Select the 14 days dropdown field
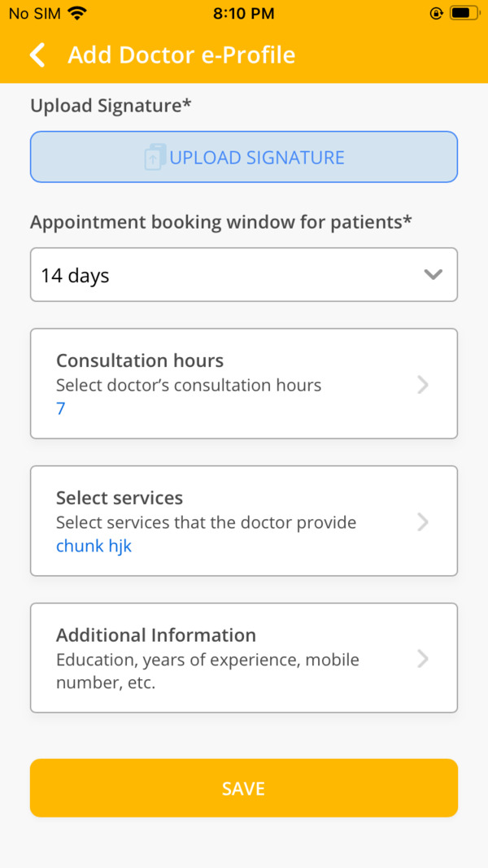Screen dimensions: 488x868 [x=244, y=275]
